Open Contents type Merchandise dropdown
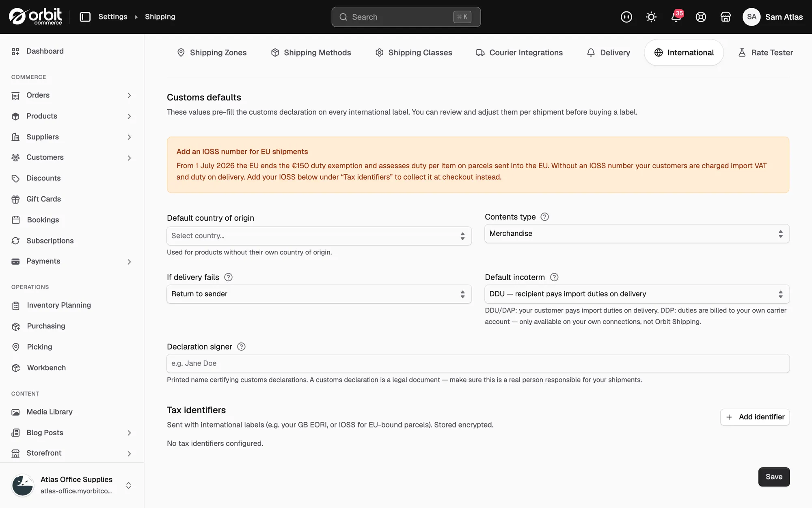 637,234
